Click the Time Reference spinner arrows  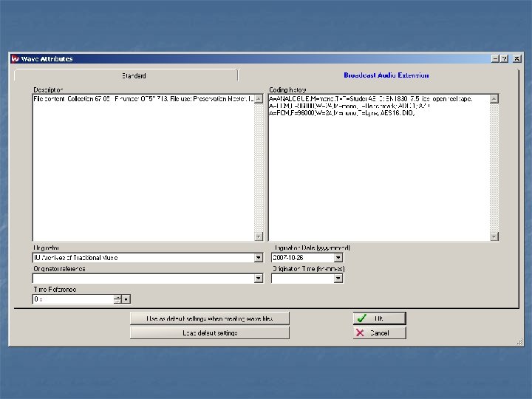click(117, 299)
